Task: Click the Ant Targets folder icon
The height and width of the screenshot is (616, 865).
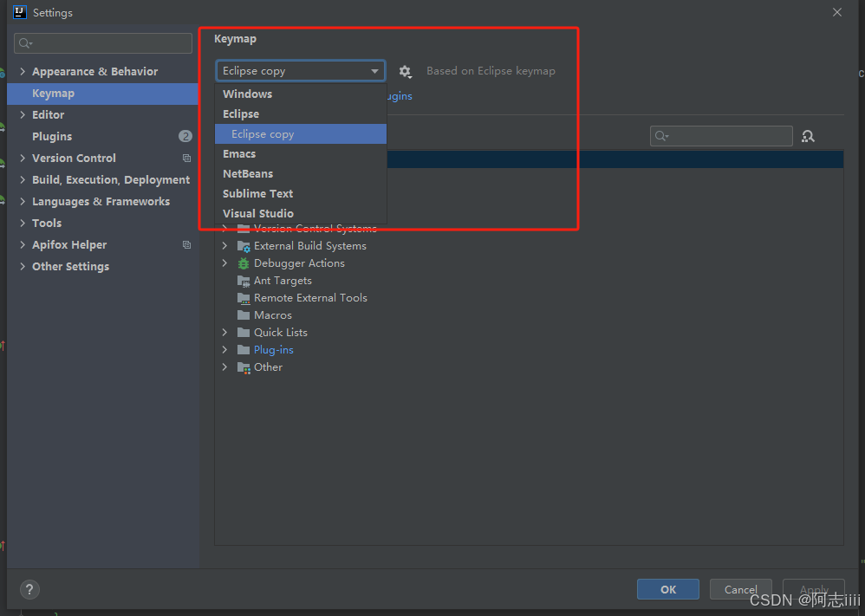Action: [244, 281]
